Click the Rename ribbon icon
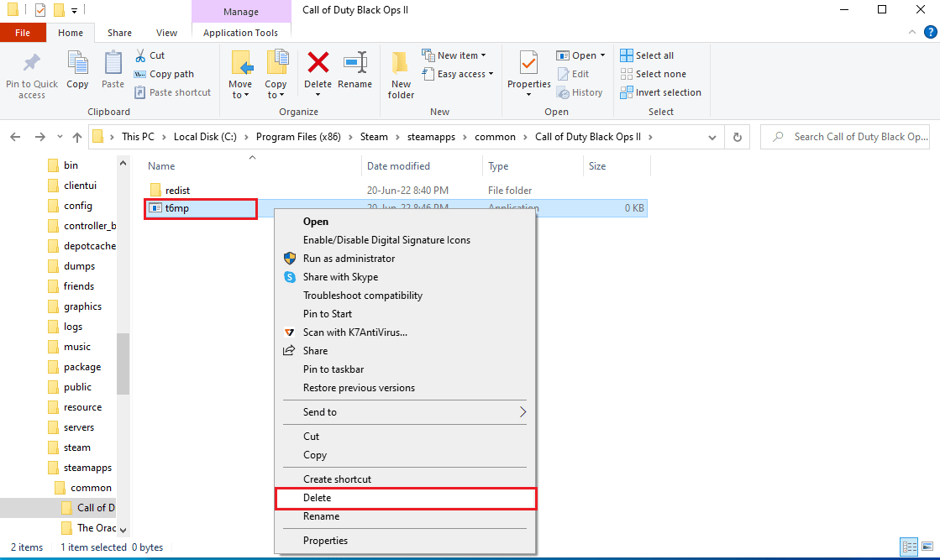Screen dimensions: 940x560 (x=354, y=62)
